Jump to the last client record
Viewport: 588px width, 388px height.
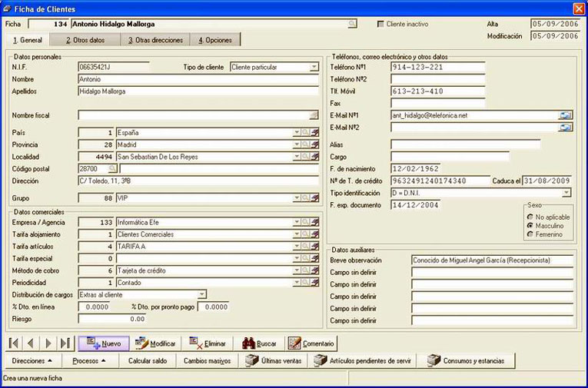(x=65, y=343)
